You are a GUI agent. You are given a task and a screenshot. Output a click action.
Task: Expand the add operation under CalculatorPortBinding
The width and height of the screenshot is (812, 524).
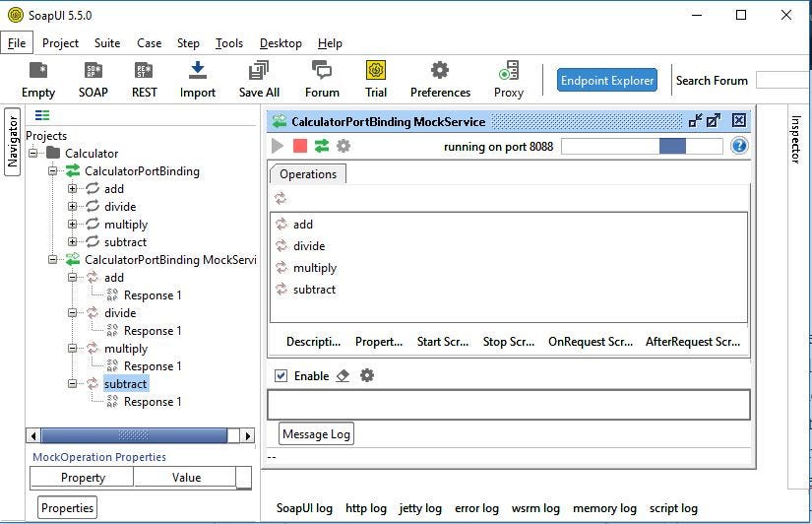tap(73, 189)
